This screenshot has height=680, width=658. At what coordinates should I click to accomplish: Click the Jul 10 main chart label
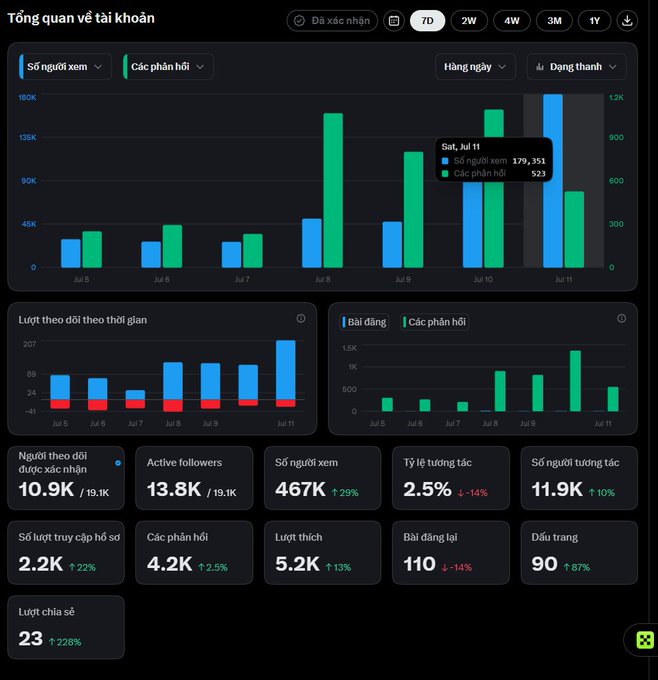[483, 279]
